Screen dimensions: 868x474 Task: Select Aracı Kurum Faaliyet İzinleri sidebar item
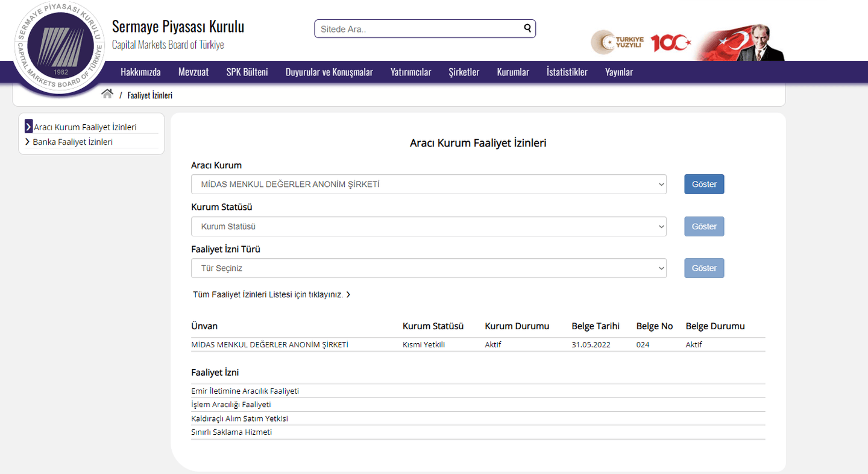(x=85, y=127)
